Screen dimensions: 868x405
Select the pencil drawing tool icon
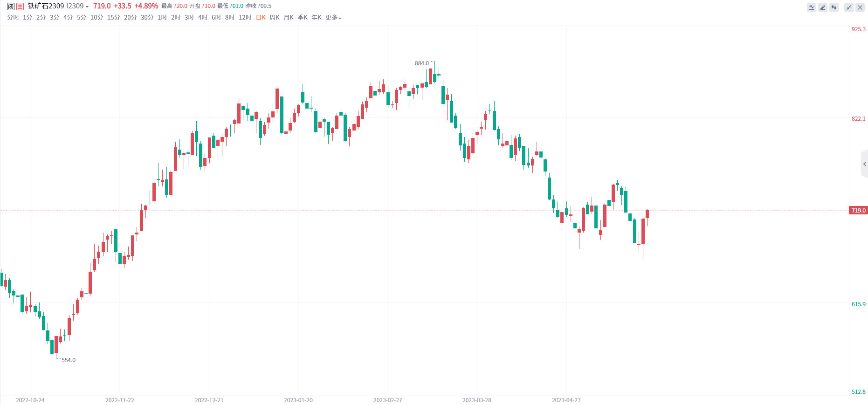tap(823, 7)
